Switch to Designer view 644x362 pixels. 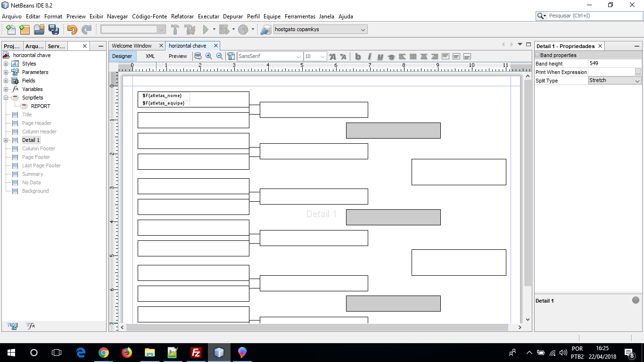point(122,56)
